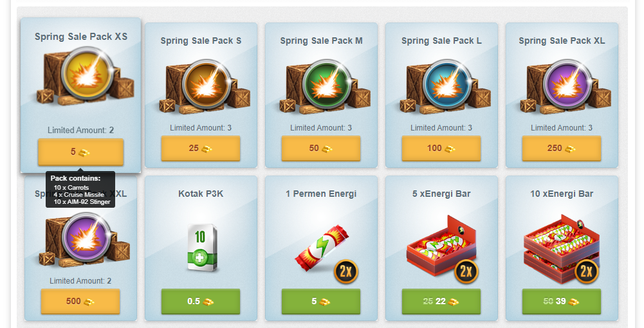Buy Spring Sale Pack XL for 250 gold
Viewport: 644px width, 328px height.
562,149
